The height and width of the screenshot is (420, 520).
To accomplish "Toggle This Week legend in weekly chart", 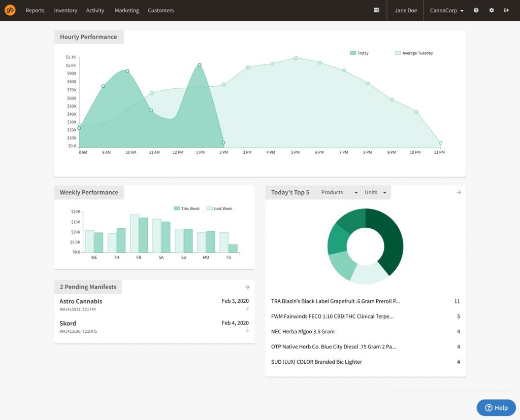I will pos(186,208).
